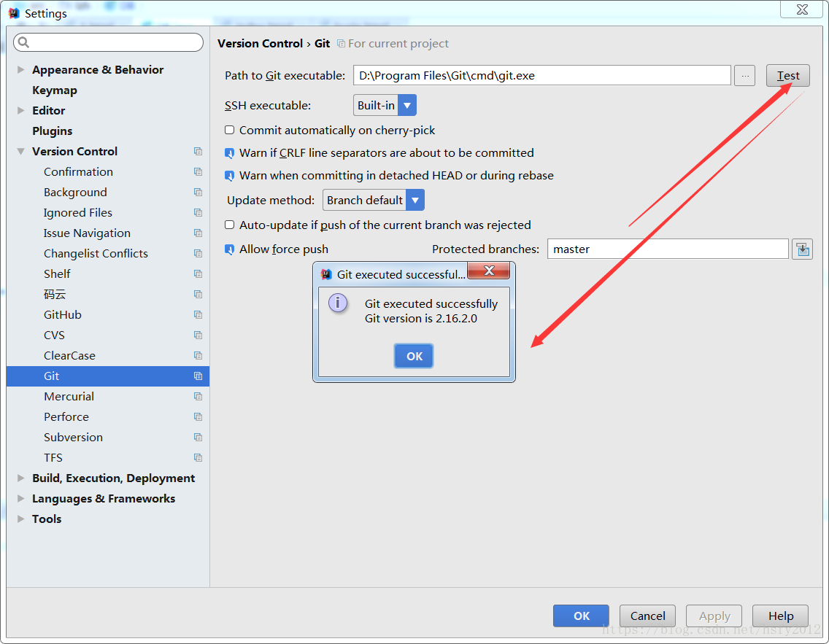Click the project-level icon on the Git row
The width and height of the screenshot is (829, 644).
(x=198, y=376)
